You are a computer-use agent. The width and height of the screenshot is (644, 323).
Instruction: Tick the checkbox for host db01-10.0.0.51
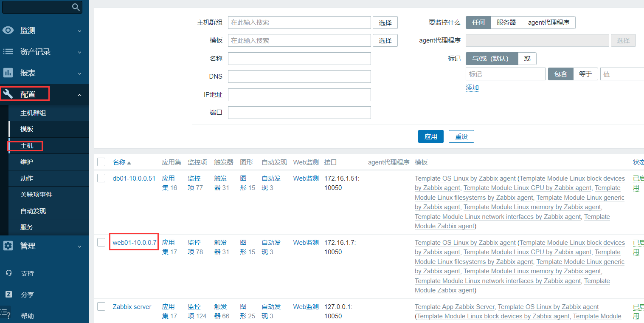(101, 178)
